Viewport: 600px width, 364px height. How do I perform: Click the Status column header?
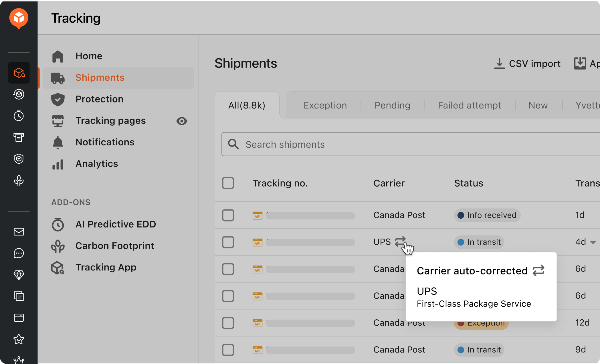point(469,183)
